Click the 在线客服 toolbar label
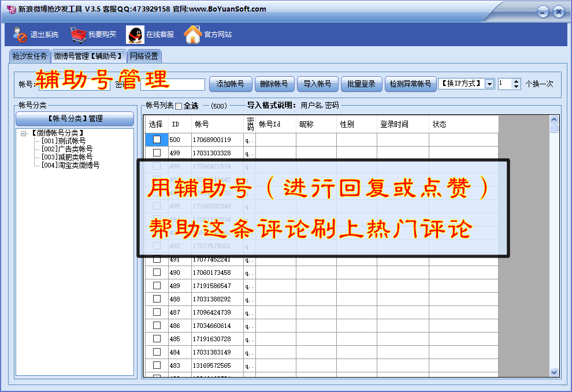This screenshot has height=392, width=572. 160,35
